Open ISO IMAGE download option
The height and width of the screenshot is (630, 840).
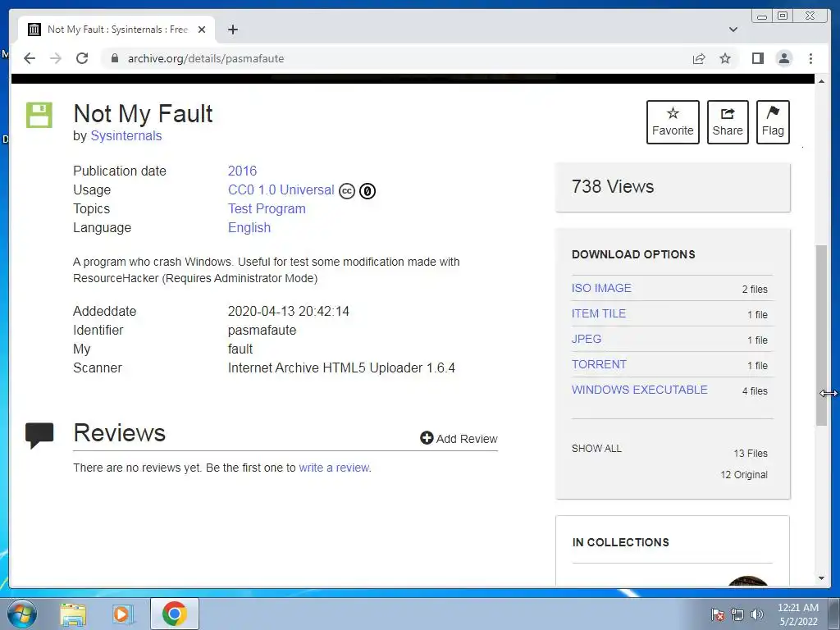point(601,288)
